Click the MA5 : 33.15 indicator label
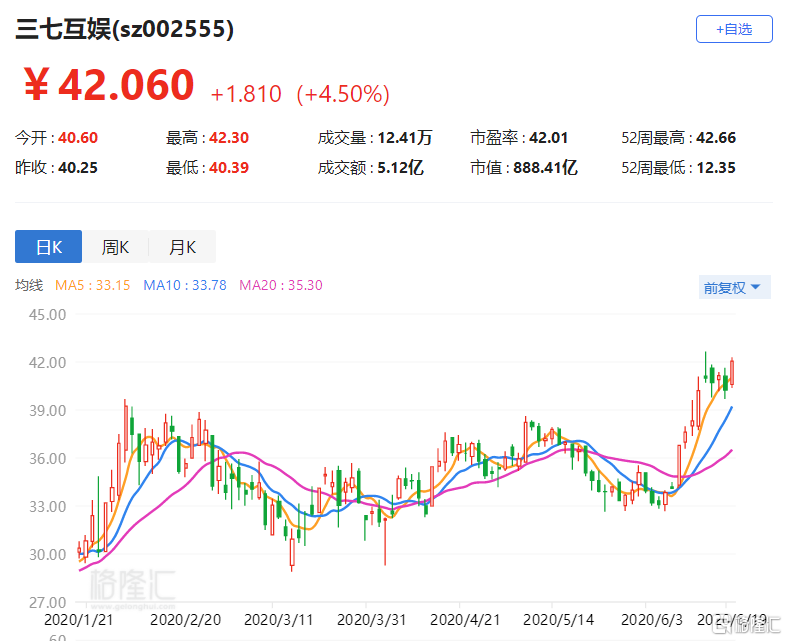 (92, 285)
